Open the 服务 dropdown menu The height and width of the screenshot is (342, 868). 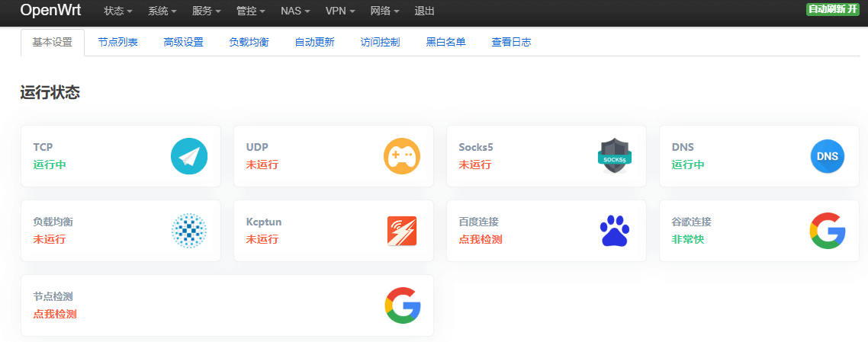[206, 11]
